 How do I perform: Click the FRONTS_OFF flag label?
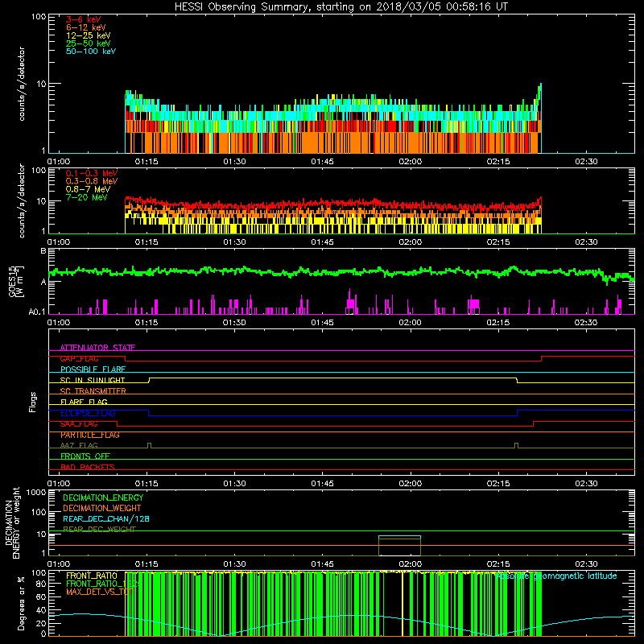point(85,456)
